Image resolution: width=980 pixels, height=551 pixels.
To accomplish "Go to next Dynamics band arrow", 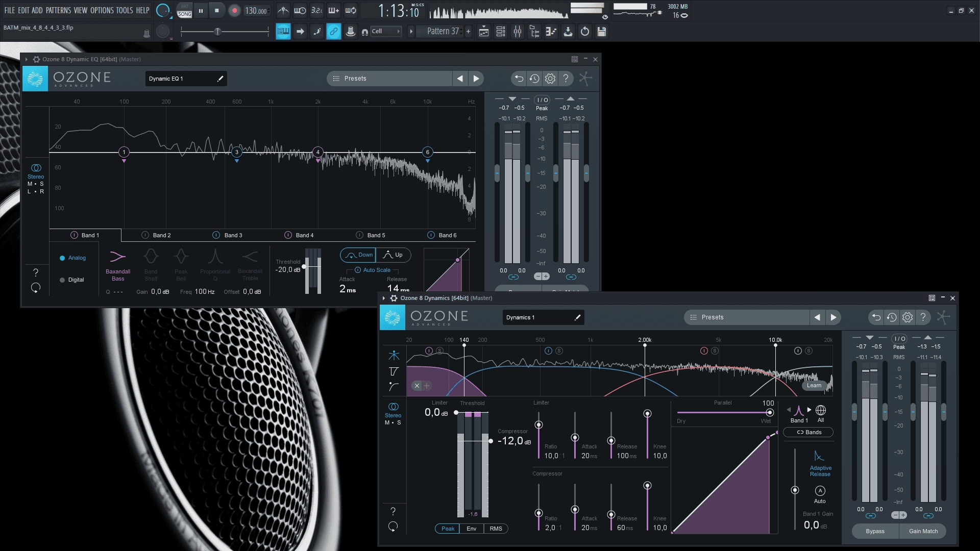I will [809, 410].
